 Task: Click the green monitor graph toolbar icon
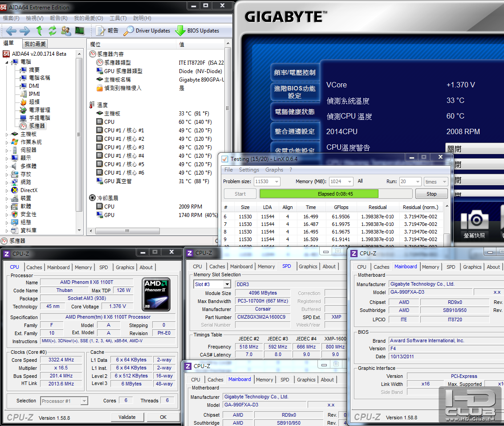click(x=79, y=31)
